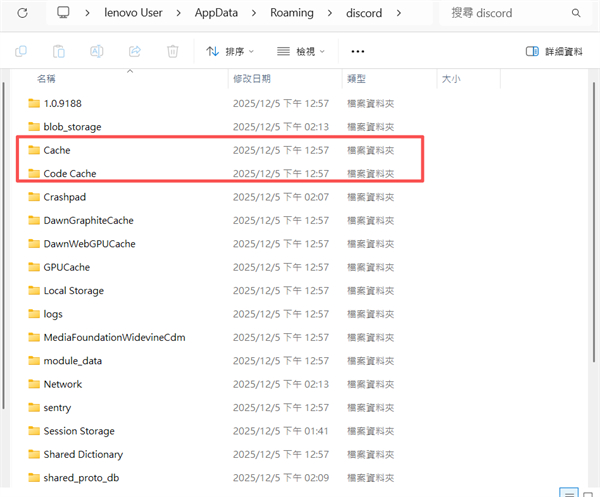Select the Shared Dictionary folder icon
This screenshot has height=497, width=600.
[34, 454]
